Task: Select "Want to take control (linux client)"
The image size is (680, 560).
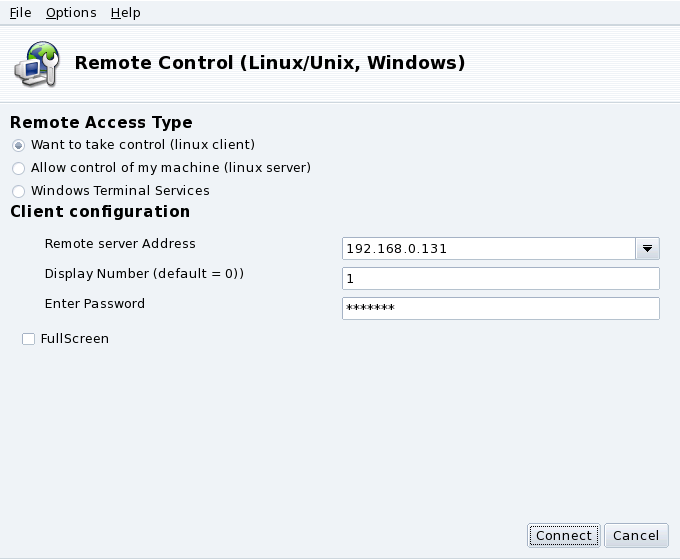Action: tap(18, 145)
